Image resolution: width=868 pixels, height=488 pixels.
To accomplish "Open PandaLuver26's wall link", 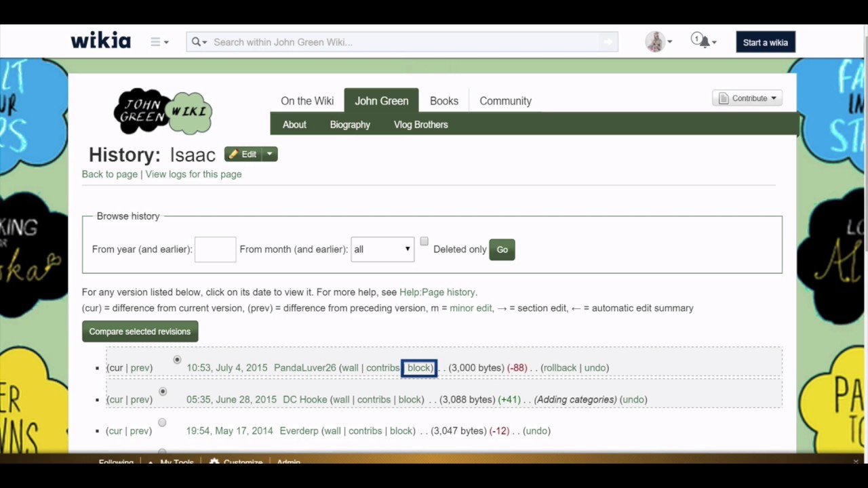I will click(350, 368).
